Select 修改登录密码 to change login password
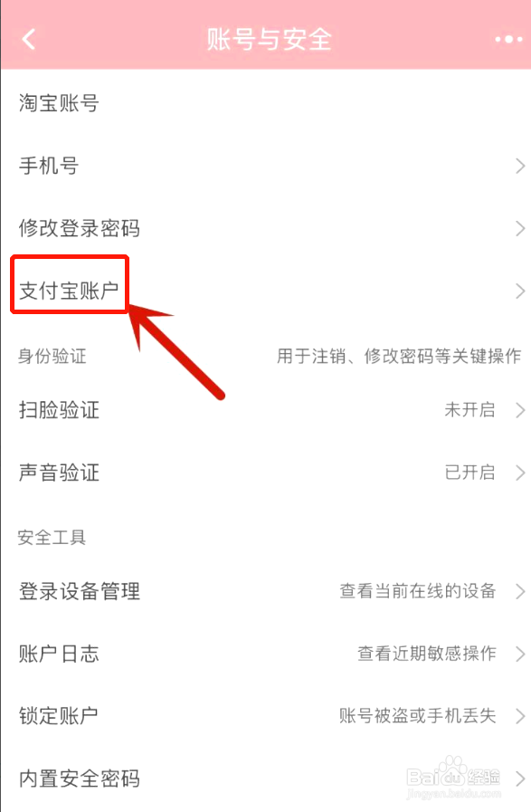Image resolution: width=531 pixels, height=812 pixels. click(266, 228)
